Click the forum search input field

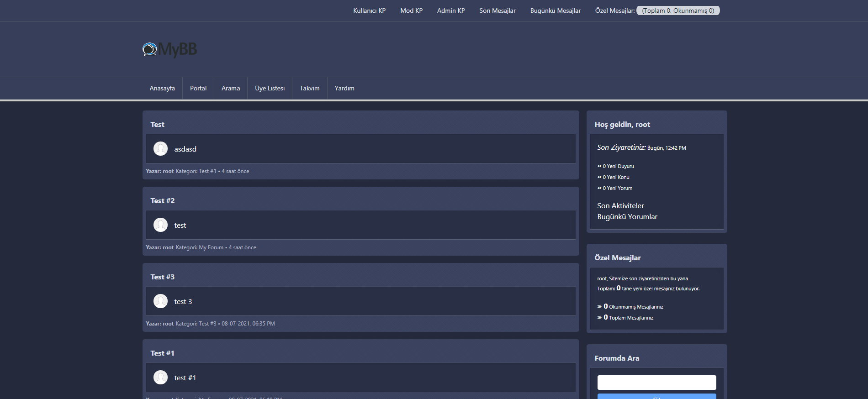(x=656, y=383)
